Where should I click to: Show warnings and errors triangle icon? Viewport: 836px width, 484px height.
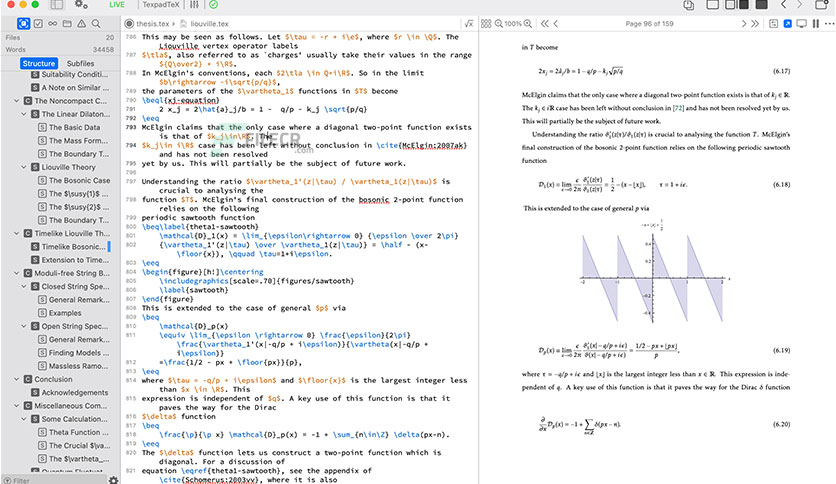coord(81,23)
